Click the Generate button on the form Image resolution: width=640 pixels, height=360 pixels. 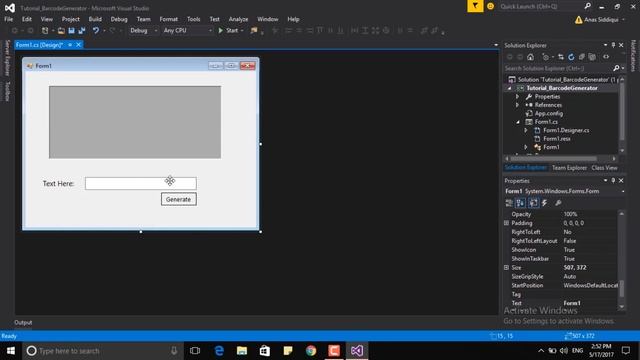pyautogui.click(x=178, y=199)
